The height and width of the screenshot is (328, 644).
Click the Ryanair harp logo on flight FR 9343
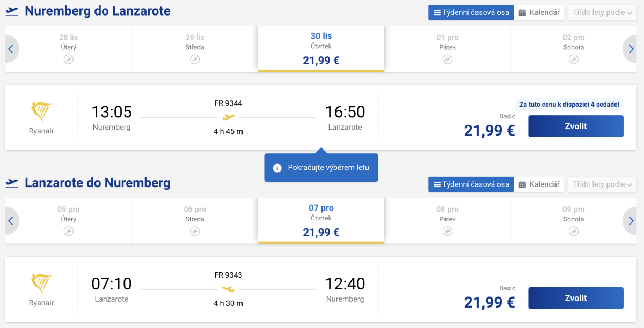pos(41,284)
